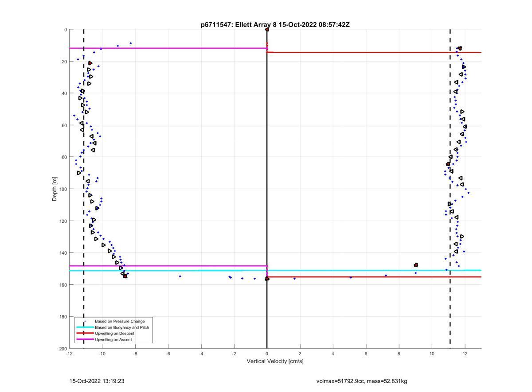Click the x-axis tick label 0
Viewport: 532px width, 392px height.
pos(267,353)
